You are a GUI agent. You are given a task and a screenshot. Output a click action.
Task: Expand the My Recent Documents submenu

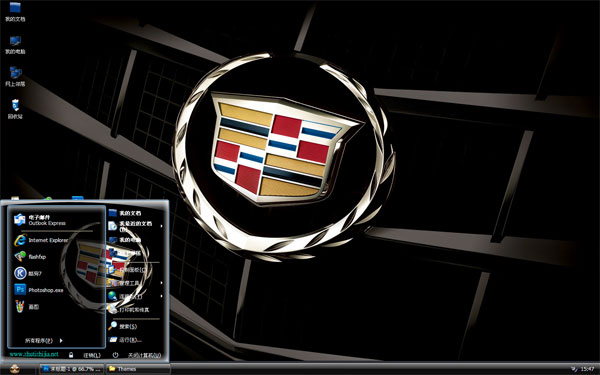(136, 226)
